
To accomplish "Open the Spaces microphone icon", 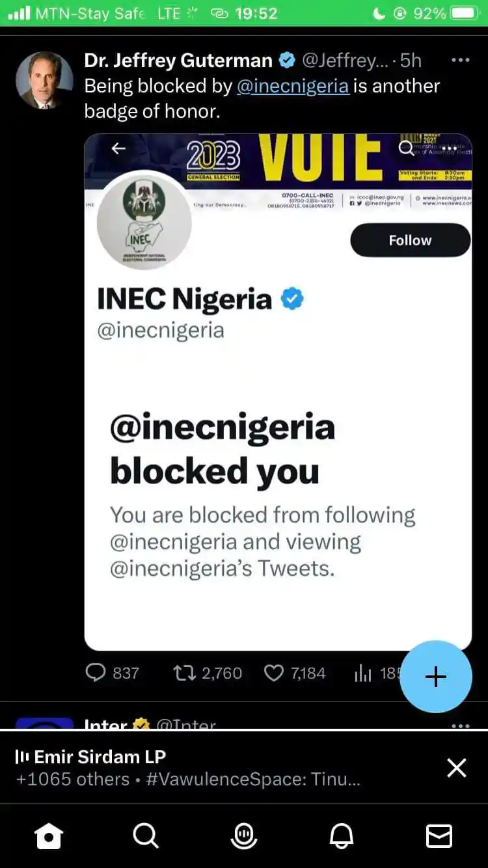I will [x=244, y=836].
